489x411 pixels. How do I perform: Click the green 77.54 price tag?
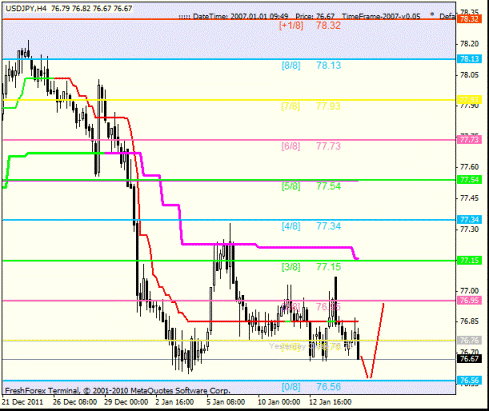point(469,180)
